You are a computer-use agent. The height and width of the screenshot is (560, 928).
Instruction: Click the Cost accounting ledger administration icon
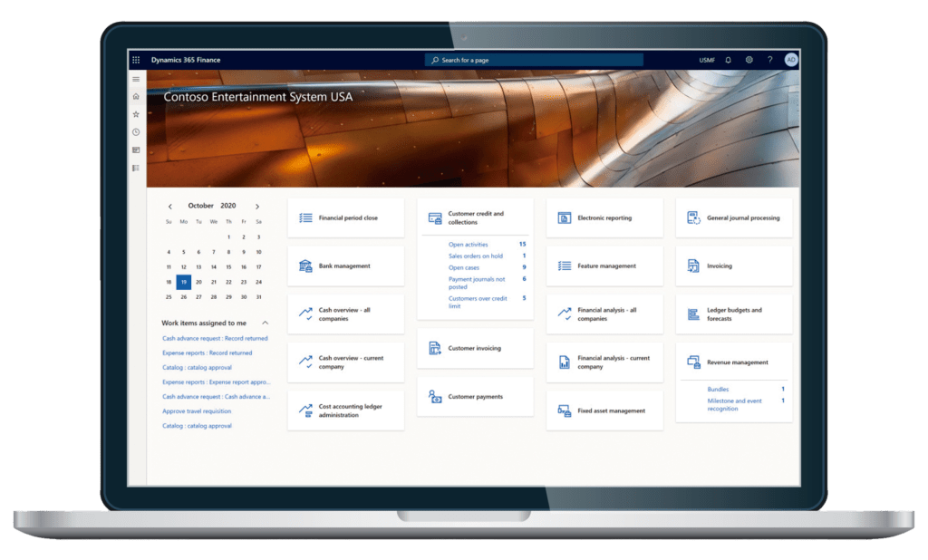click(305, 410)
